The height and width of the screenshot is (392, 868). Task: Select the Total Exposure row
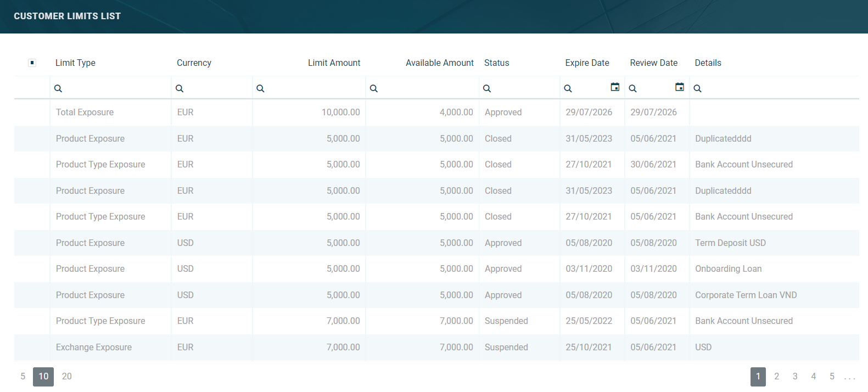coord(85,113)
